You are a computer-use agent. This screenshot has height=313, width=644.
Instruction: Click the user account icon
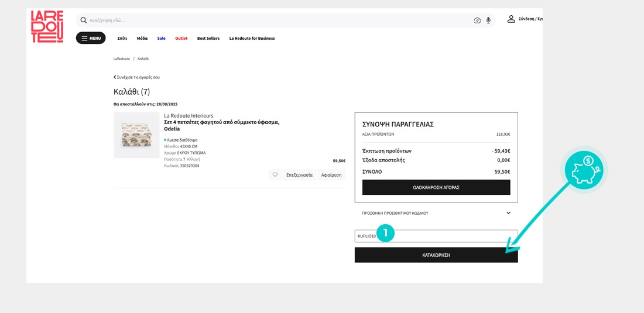tap(511, 19)
